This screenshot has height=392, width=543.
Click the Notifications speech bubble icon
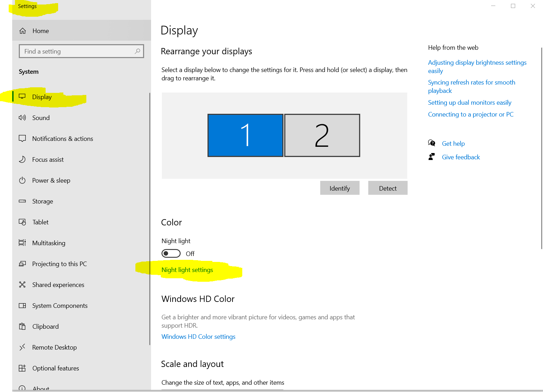point(22,138)
